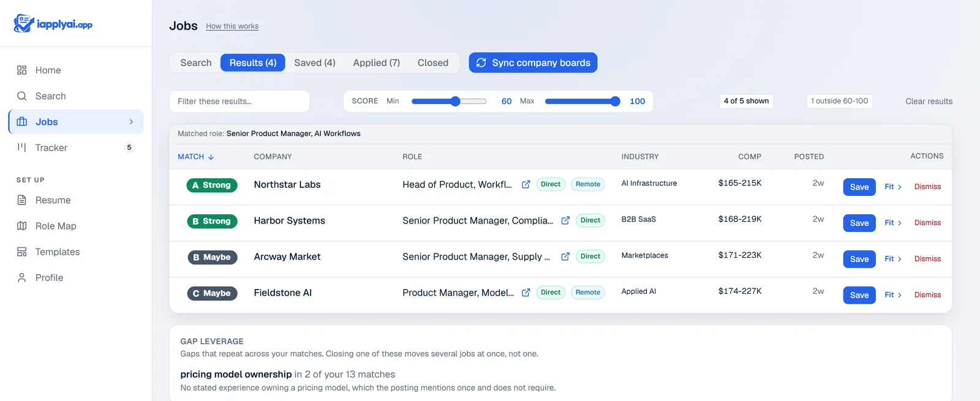The width and height of the screenshot is (980, 401).
Task: Click the COMPANY column header
Action: [273, 157]
